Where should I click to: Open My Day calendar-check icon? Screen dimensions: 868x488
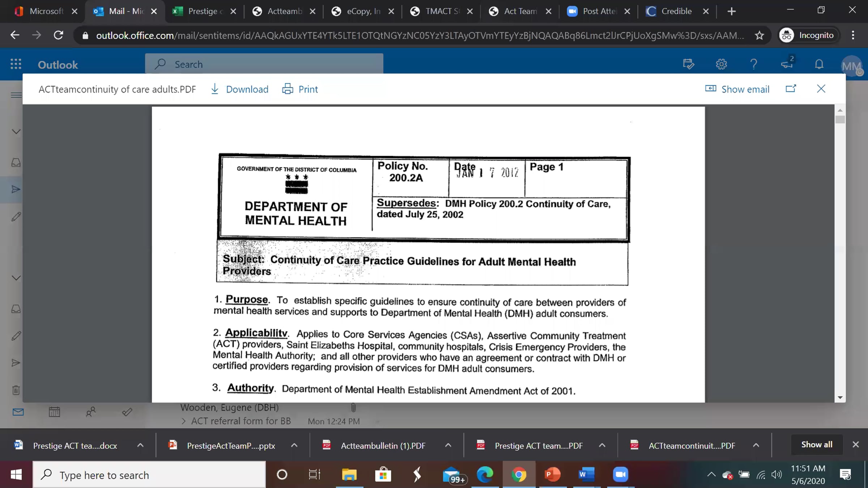coord(688,64)
